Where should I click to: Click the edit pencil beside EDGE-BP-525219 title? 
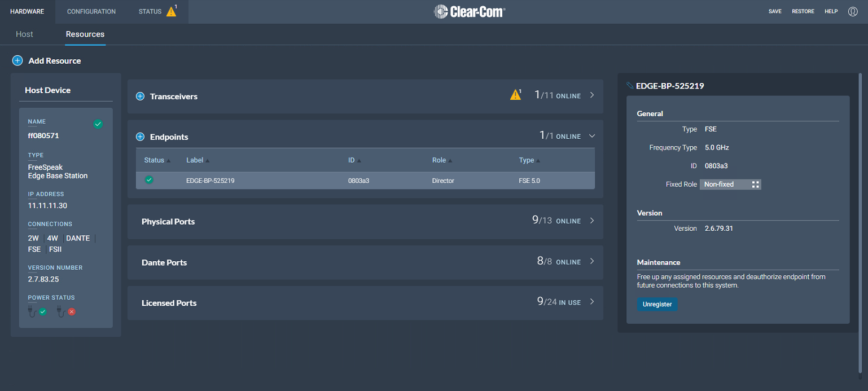click(x=630, y=86)
